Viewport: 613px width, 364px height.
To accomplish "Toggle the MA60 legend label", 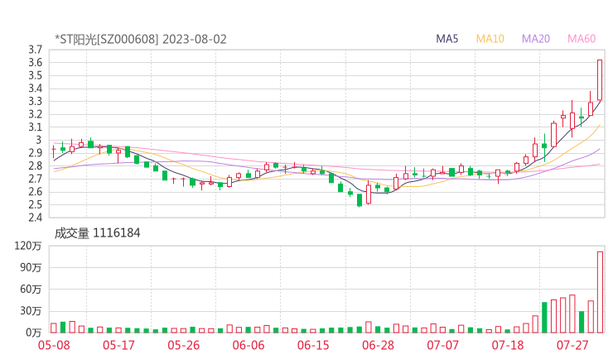I will pos(581,39).
